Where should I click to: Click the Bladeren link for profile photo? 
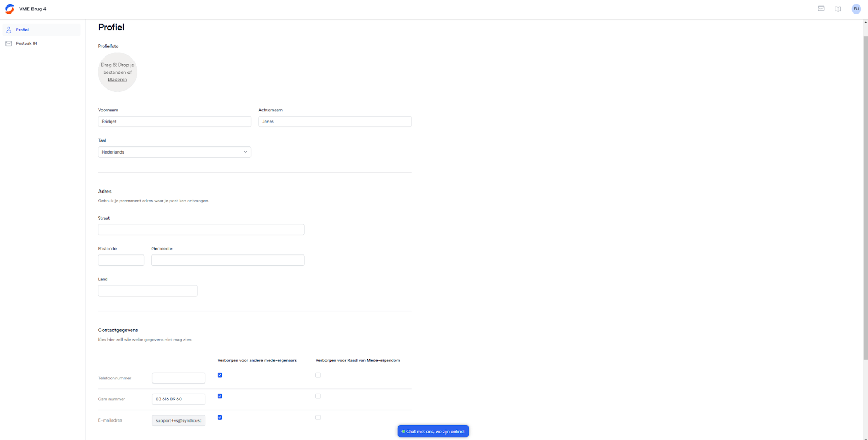pyautogui.click(x=117, y=79)
